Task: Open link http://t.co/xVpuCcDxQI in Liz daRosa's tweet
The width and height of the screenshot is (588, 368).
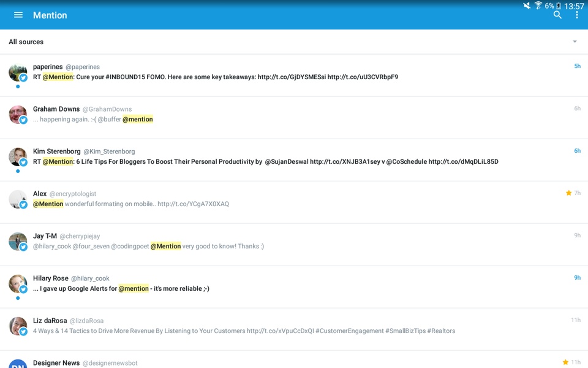Action: tap(280, 331)
